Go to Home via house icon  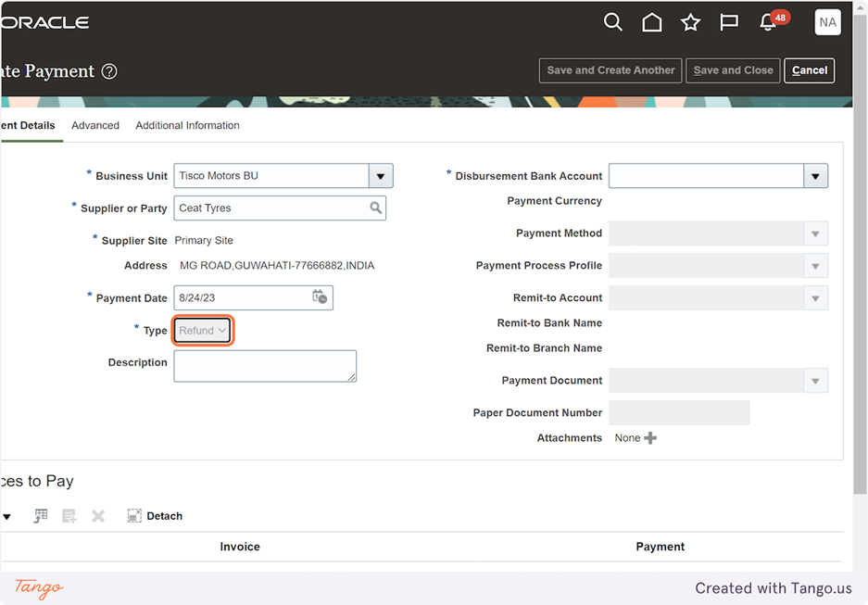pos(651,22)
